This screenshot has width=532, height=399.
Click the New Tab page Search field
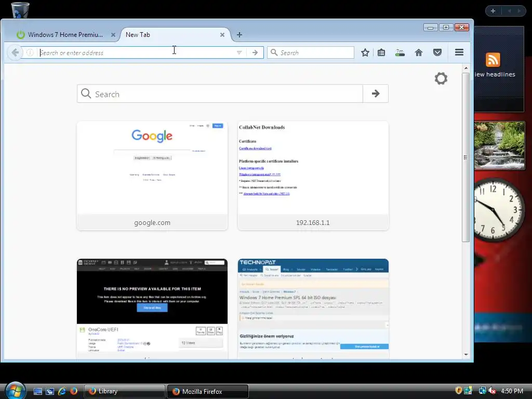coord(220,94)
